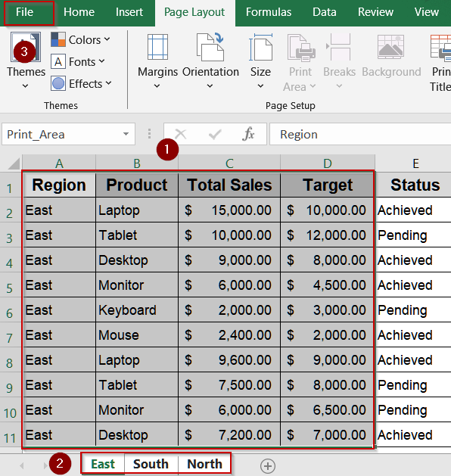Viewport: 451px width, 476px height.
Task: Expand the Size dropdown arrow
Action: pos(260,86)
